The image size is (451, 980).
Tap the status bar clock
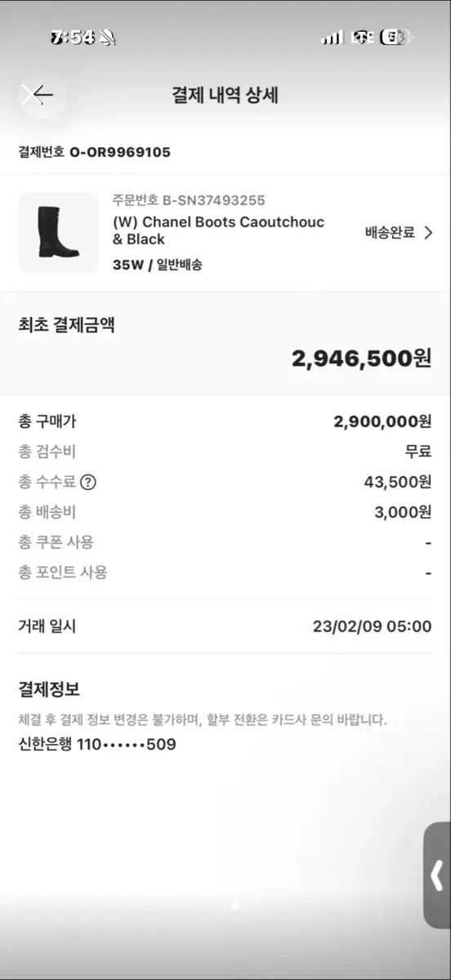(74, 38)
